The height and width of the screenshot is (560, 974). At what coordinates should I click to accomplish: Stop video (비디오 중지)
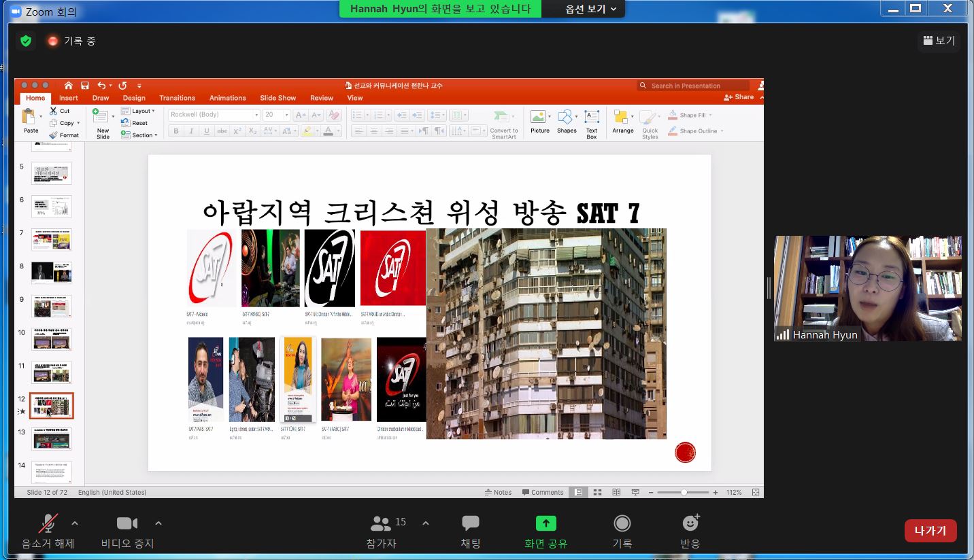click(127, 531)
